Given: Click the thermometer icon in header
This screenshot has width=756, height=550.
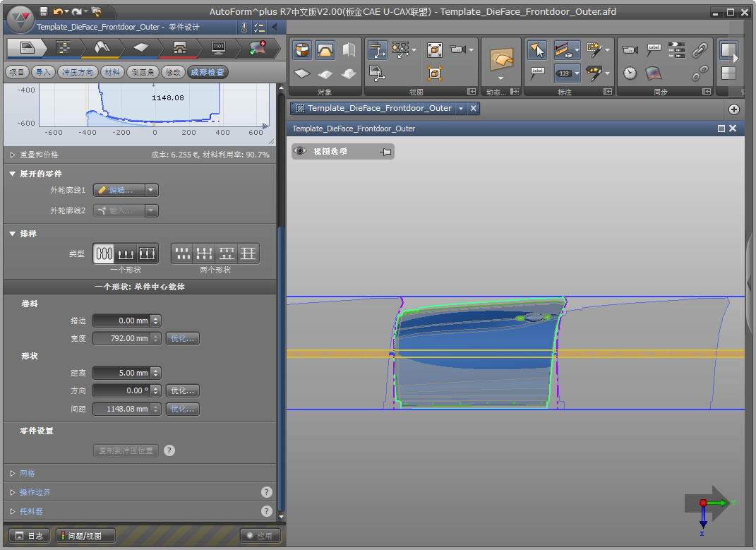Looking at the screenshot, I should [x=244, y=27].
